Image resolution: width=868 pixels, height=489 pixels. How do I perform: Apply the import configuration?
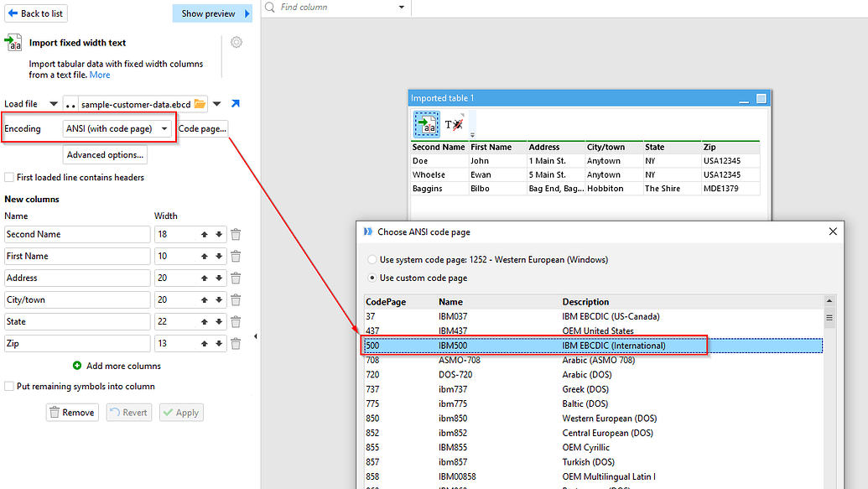181,412
